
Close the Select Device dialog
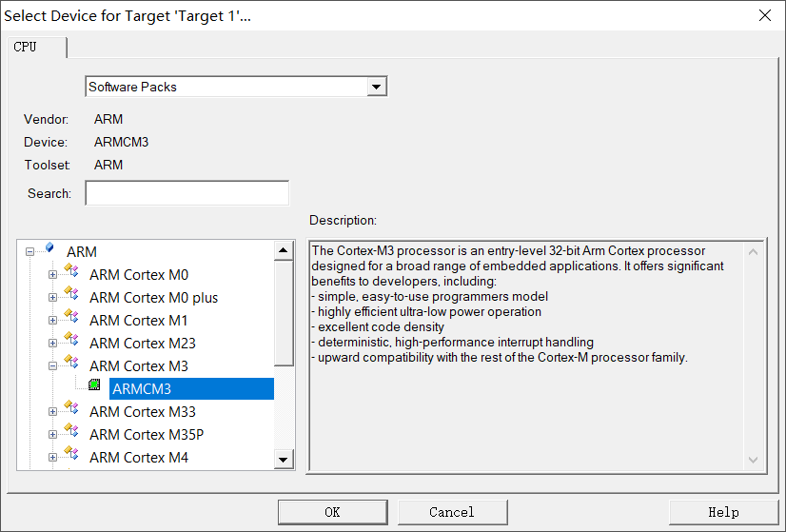point(765,15)
